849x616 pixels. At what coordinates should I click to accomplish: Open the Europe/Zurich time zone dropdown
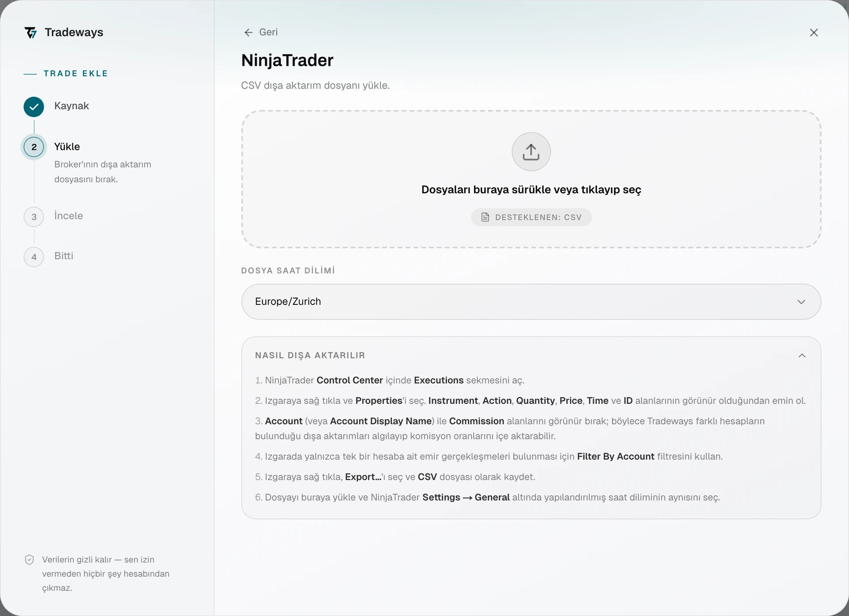click(531, 302)
